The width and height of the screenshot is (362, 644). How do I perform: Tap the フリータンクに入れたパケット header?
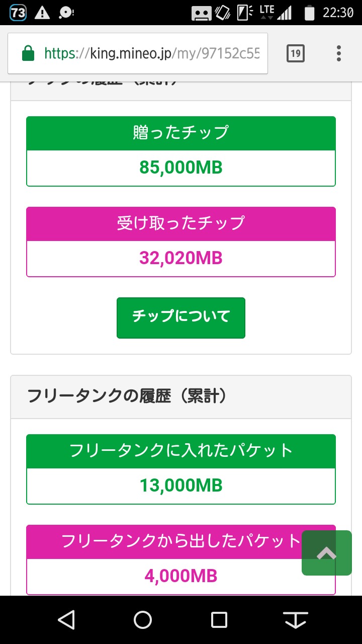coord(181,451)
